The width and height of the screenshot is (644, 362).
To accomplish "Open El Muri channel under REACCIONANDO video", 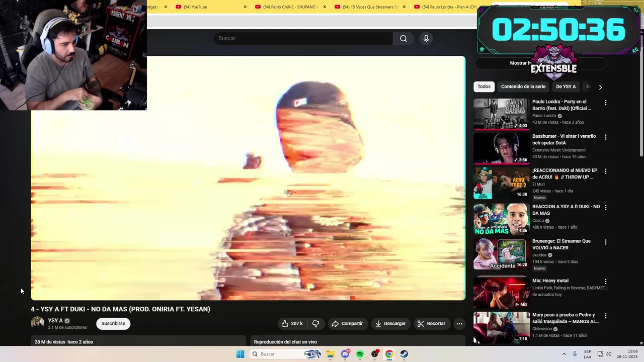I will 538,185.
